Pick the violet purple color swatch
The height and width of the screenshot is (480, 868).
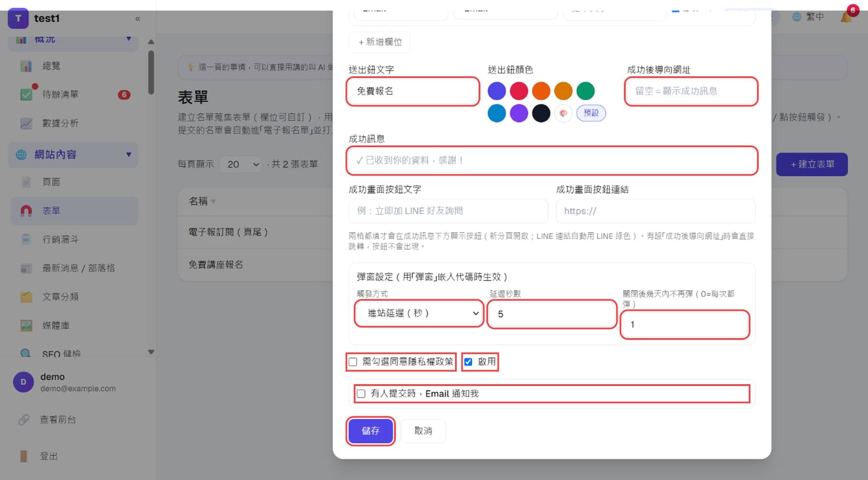[519, 113]
